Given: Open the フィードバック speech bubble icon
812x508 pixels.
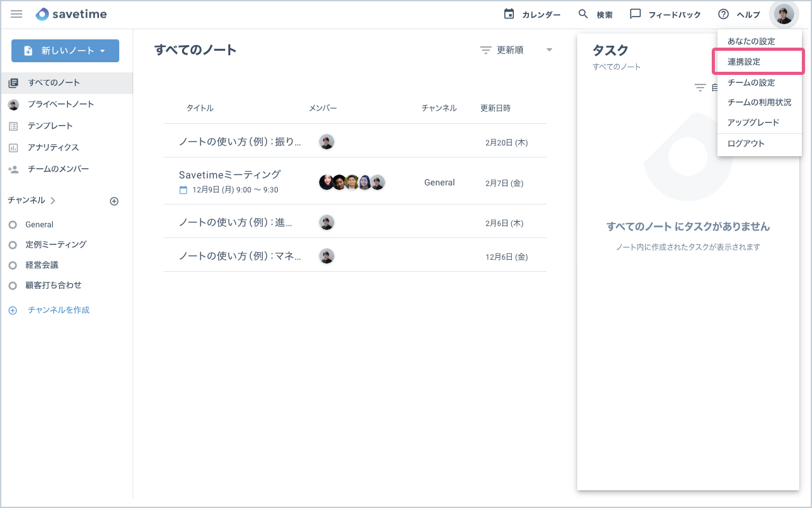Looking at the screenshot, I should pyautogui.click(x=635, y=14).
